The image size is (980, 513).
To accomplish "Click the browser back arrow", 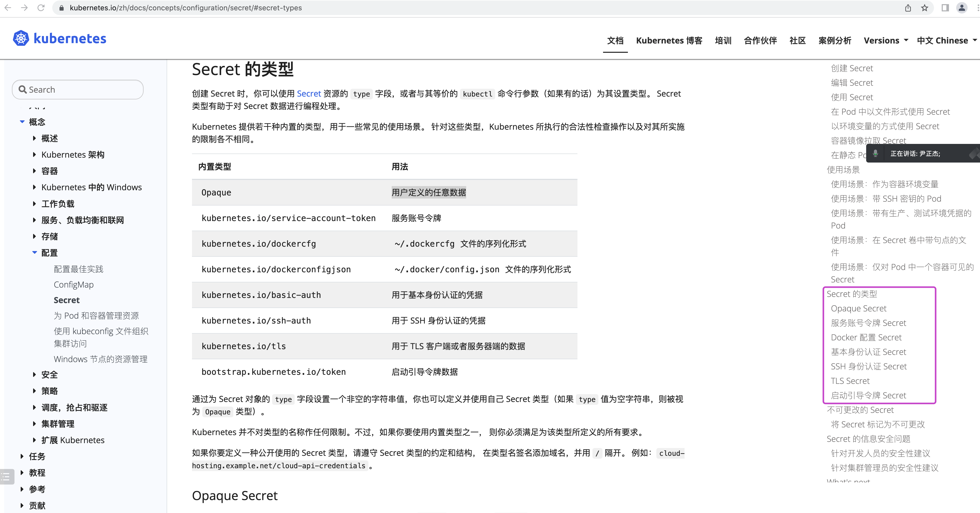I will tap(8, 8).
